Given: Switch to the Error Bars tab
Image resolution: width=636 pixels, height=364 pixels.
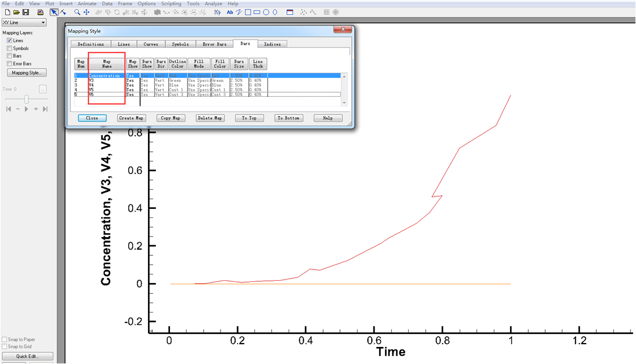Looking at the screenshot, I should coord(215,44).
